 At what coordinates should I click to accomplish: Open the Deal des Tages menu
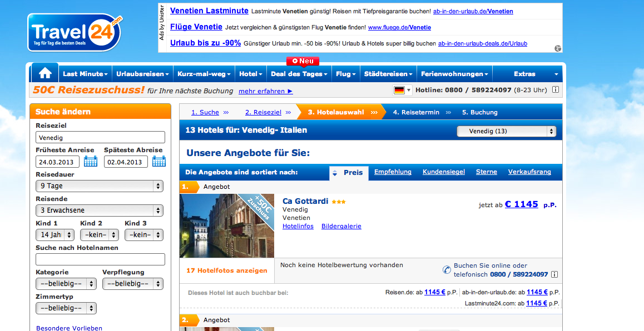[299, 74]
